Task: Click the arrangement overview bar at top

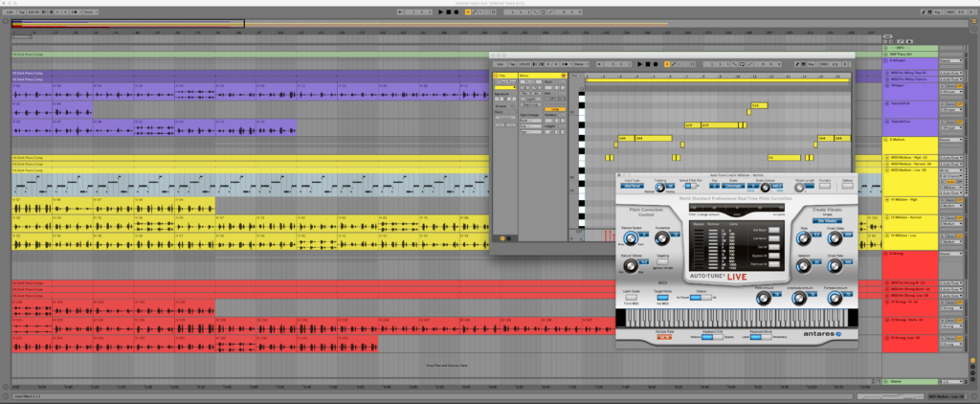Action: (x=487, y=24)
